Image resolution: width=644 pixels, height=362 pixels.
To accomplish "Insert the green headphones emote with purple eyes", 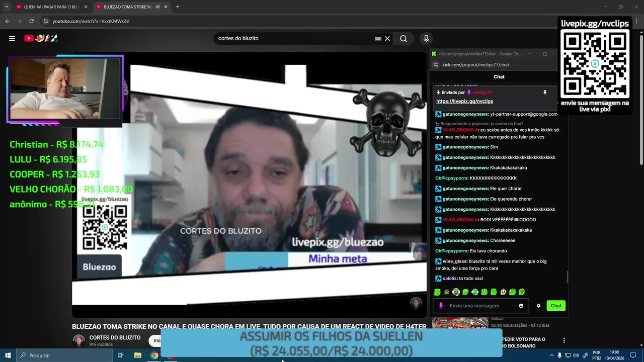I will (x=456, y=292).
